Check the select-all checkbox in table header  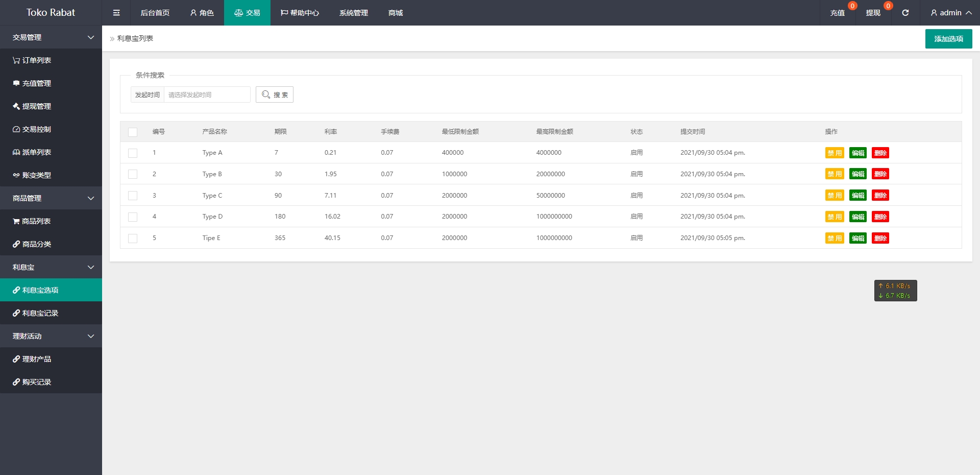133,132
